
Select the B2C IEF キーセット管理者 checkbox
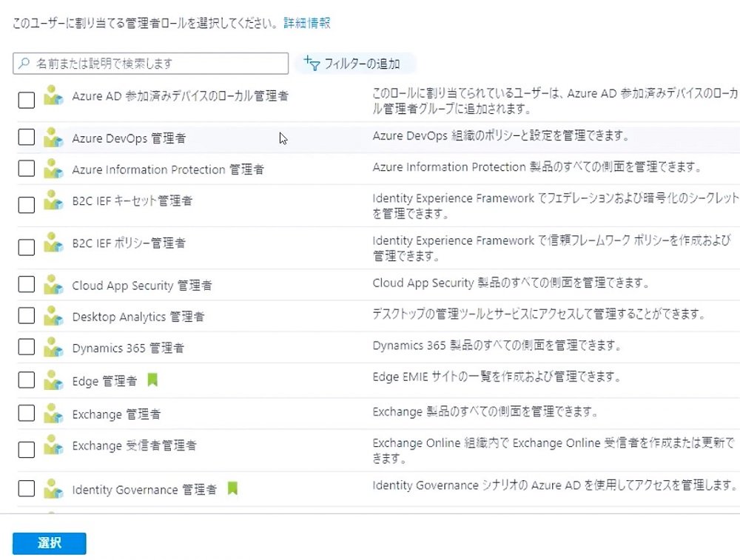[27, 204]
